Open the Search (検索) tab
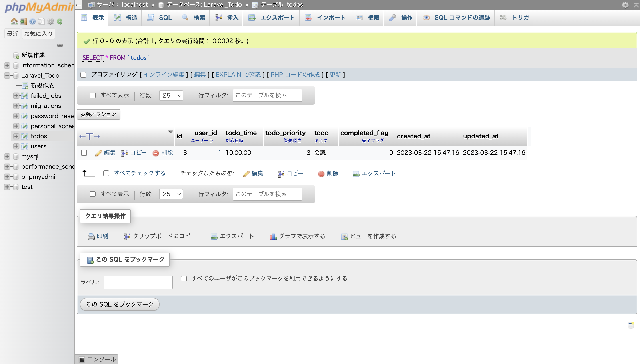Viewport: 640px width, 364px height. 193,18
